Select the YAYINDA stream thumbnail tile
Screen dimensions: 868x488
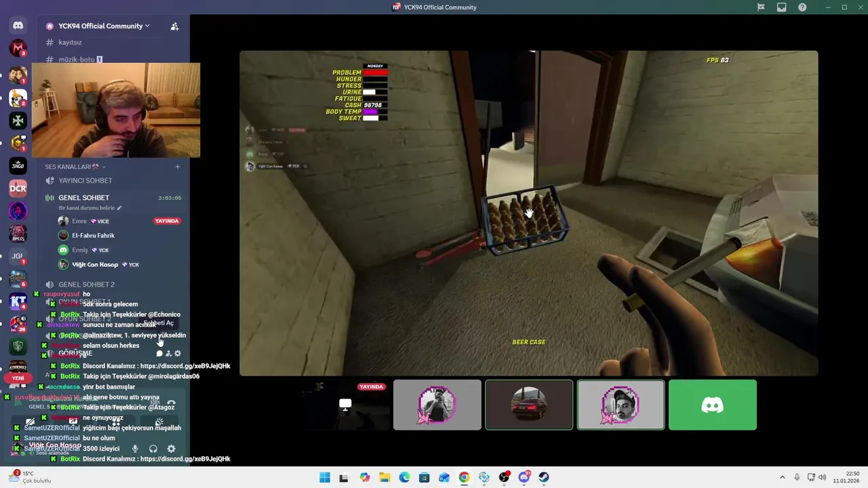click(345, 405)
